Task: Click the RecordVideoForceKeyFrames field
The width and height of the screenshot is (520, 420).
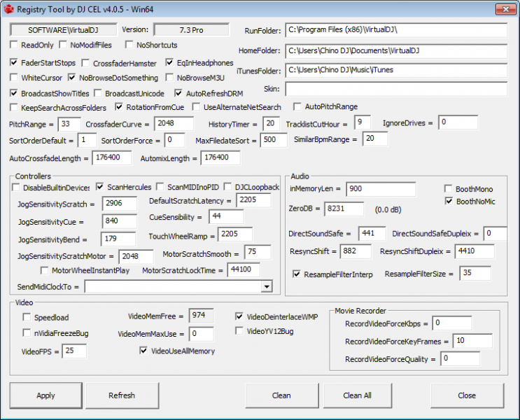Action: pos(472,341)
